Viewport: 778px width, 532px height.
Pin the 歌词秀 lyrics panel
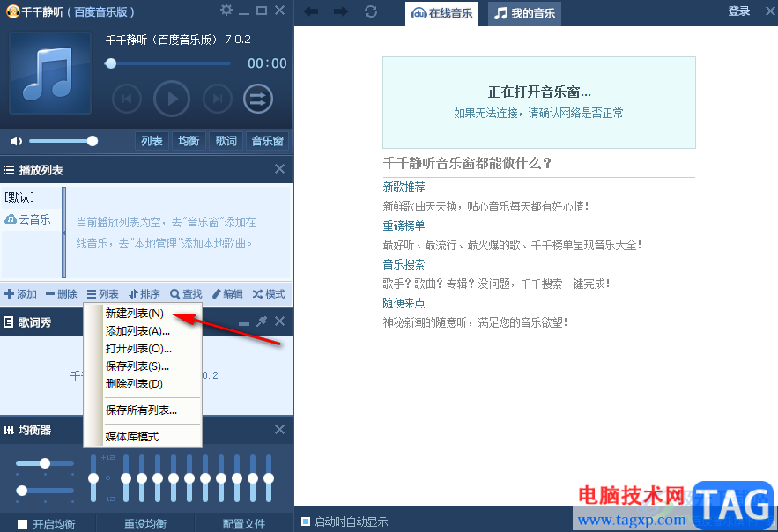[x=262, y=321]
